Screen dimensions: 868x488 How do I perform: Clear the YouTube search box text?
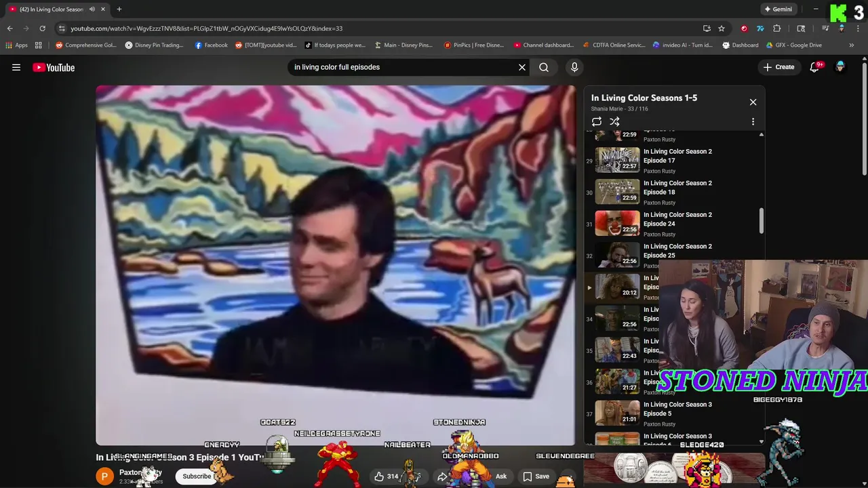(521, 67)
